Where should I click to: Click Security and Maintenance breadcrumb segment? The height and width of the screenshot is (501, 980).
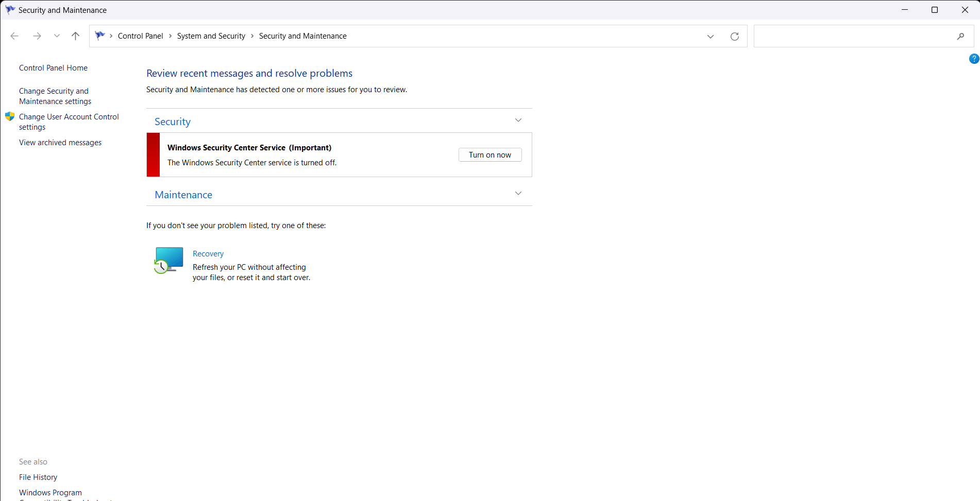point(303,36)
